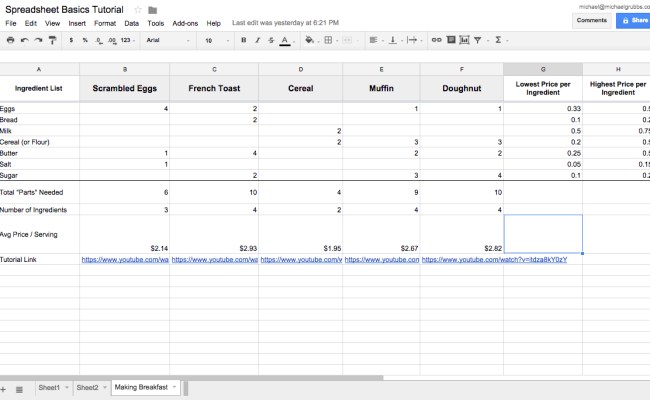Select the Scrambled Eggs header cell
Image resolution: width=650 pixels, height=400 pixels.
124,88
